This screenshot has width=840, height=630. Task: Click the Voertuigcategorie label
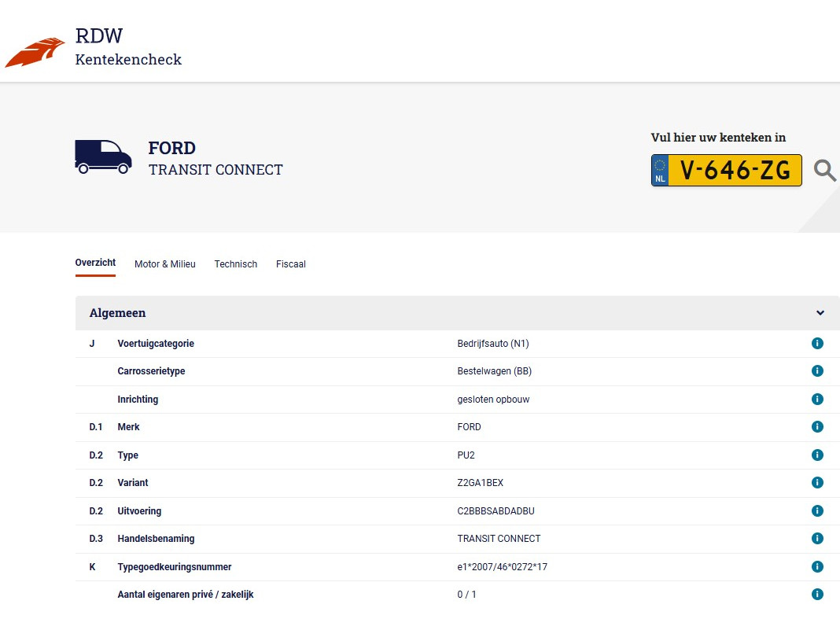(156, 344)
